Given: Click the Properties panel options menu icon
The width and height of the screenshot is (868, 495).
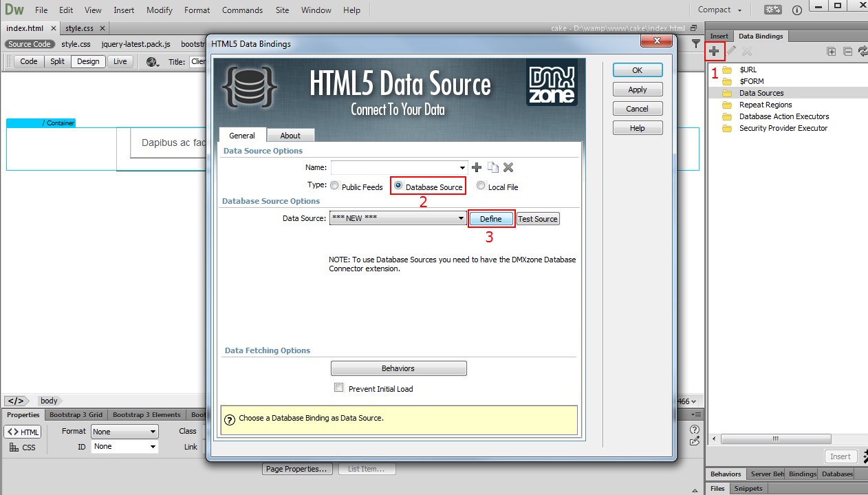Looking at the screenshot, I should pos(696,415).
